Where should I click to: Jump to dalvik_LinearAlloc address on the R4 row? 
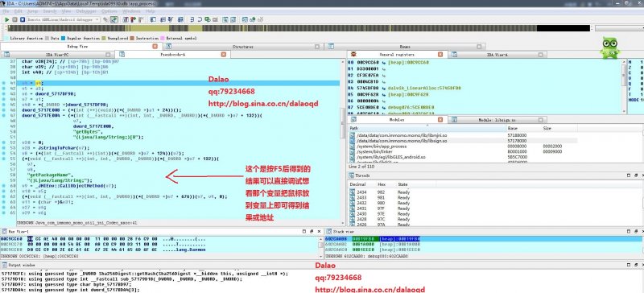424,88
